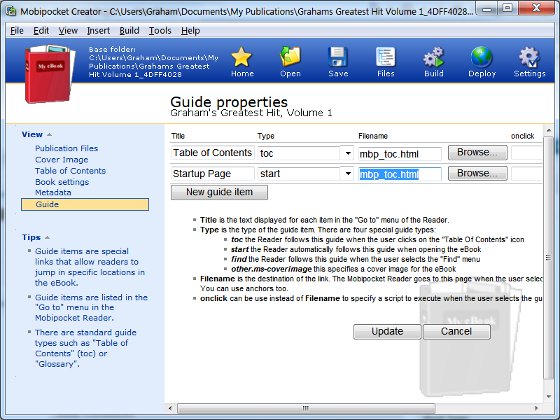The height and width of the screenshot is (420, 560).
Task: Click the vertical scrollbar thumb
Action: (x=549, y=258)
